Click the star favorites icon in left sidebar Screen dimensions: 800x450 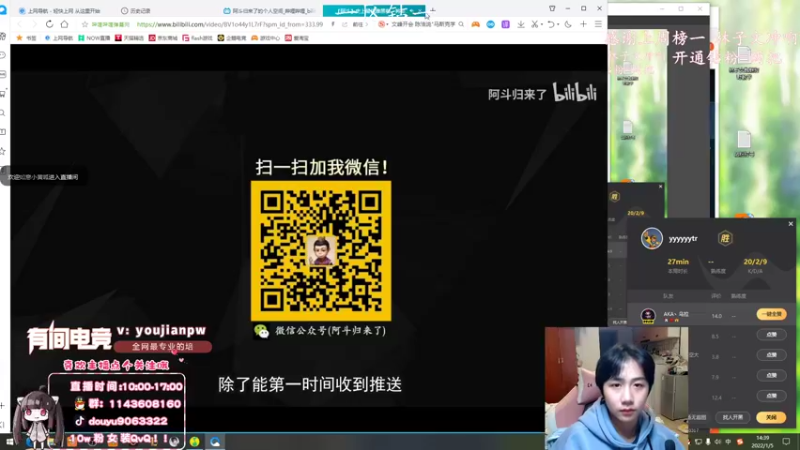(3, 151)
